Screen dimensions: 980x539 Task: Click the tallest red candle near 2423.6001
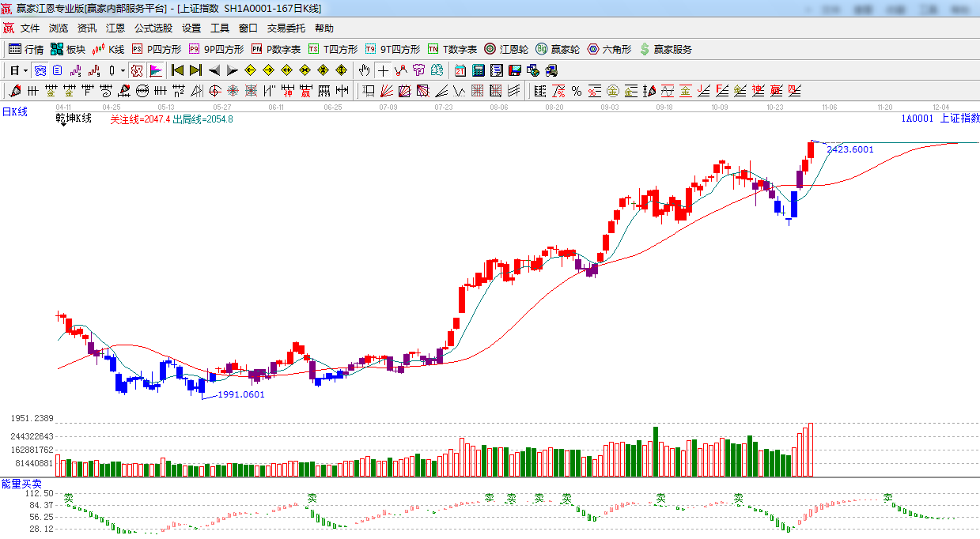(811, 150)
